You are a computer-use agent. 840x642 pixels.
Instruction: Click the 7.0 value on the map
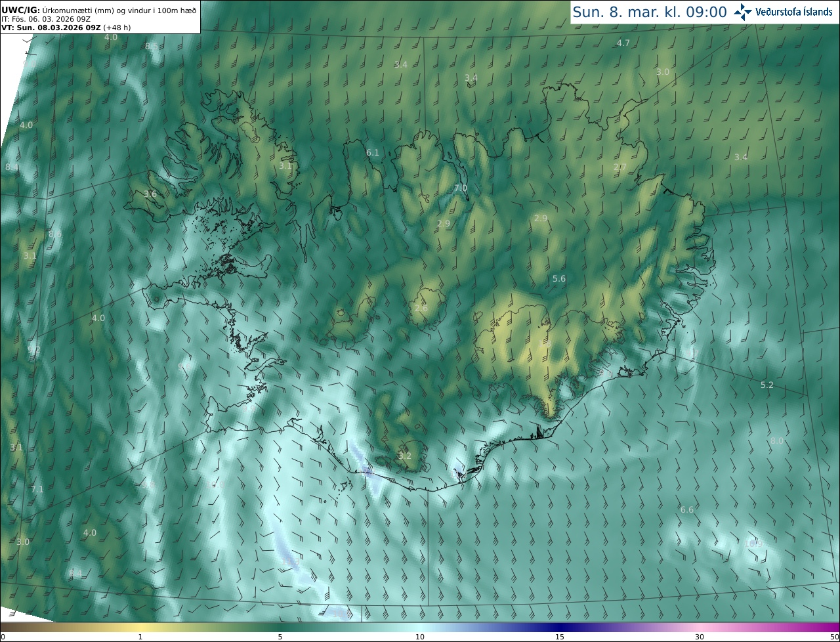pyautogui.click(x=461, y=188)
